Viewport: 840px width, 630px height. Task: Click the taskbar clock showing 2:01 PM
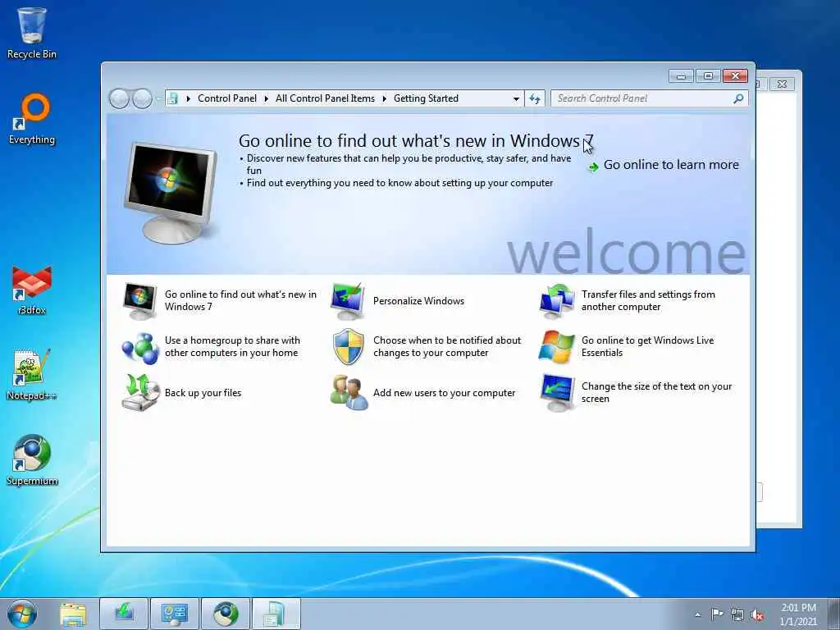point(798,614)
